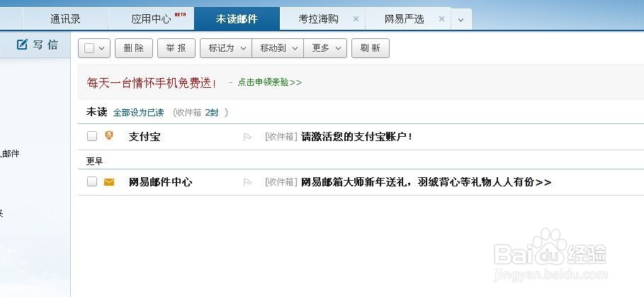Click sender name 支付宝

pos(144,137)
